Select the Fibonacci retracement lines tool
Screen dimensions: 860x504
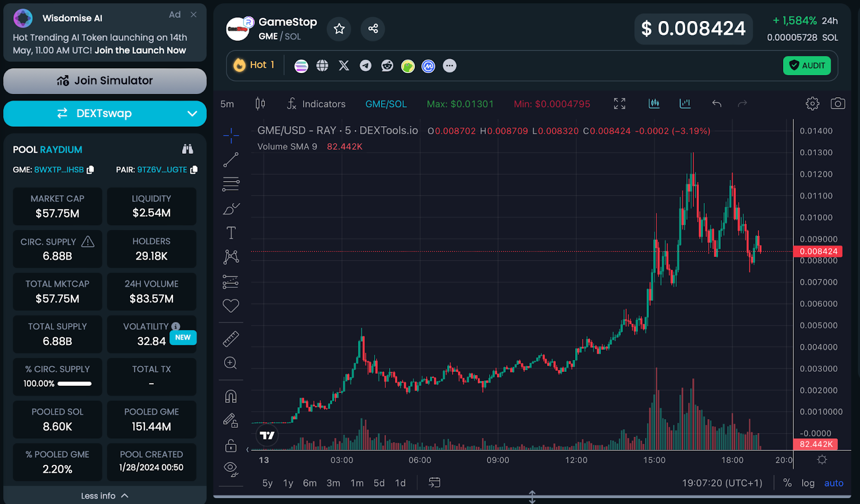(x=231, y=184)
